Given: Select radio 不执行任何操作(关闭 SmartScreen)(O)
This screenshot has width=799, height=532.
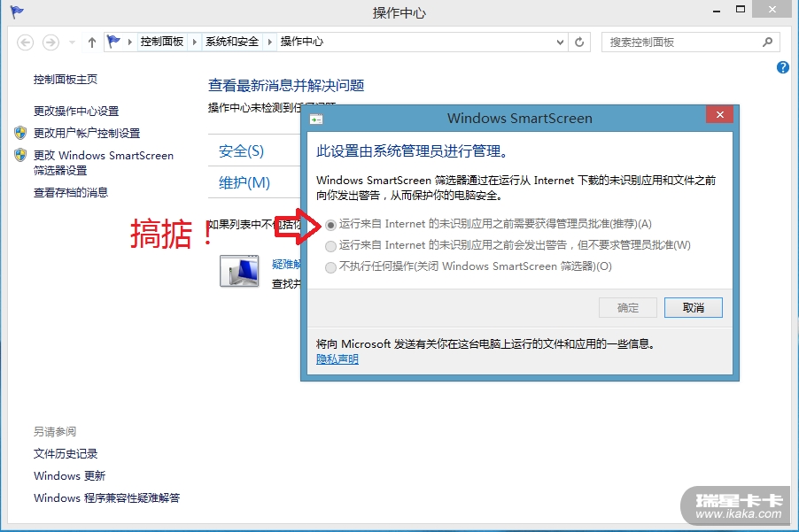Looking at the screenshot, I should pyautogui.click(x=330, y=267).
